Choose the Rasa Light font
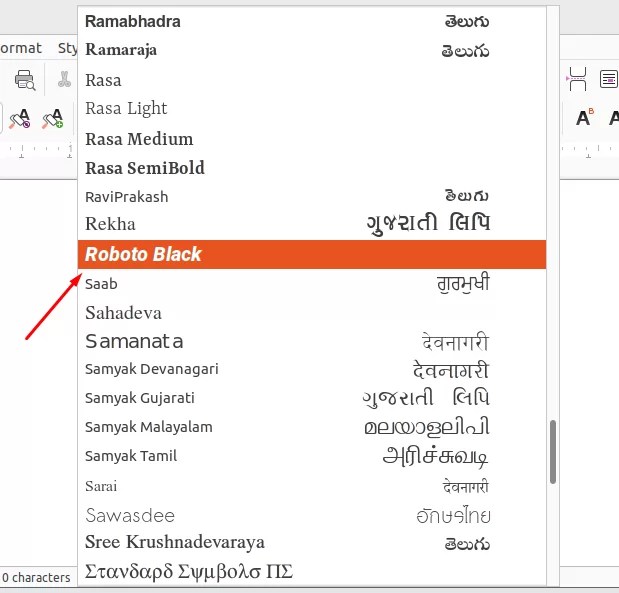This screenshot has height=593, width=619. pyautogui.click(x=312, y=109)
